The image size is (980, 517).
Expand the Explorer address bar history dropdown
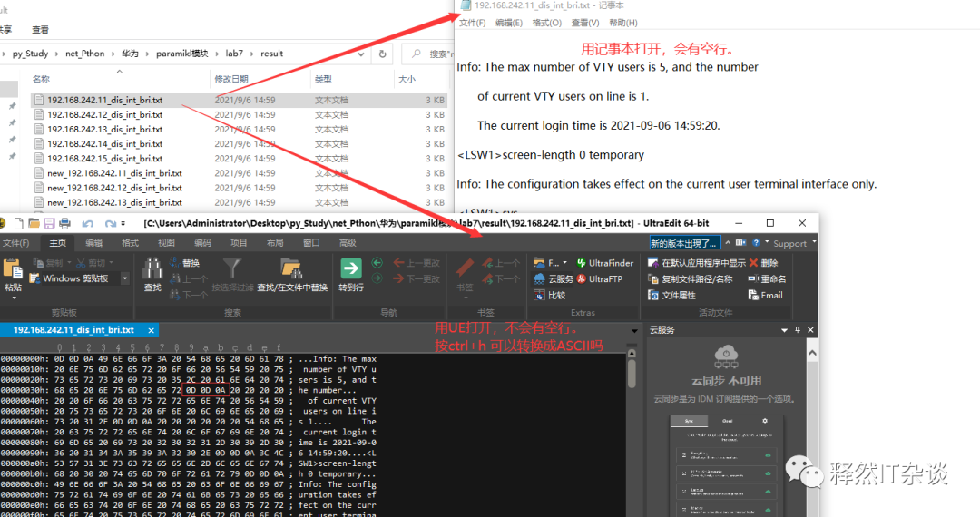point(360,54)
